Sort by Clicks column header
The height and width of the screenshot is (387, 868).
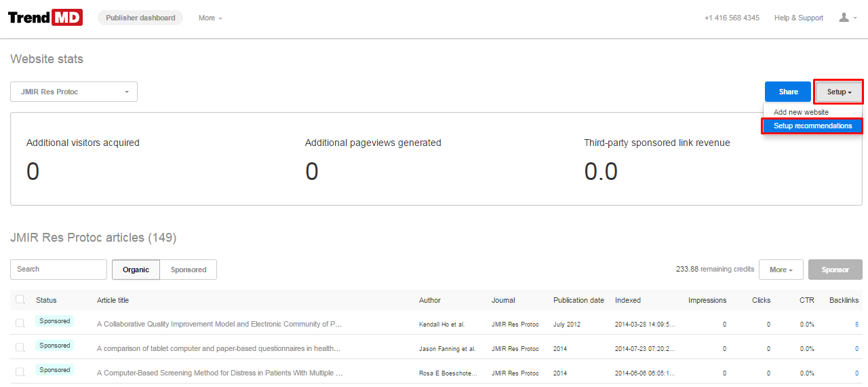click(762, 300)
